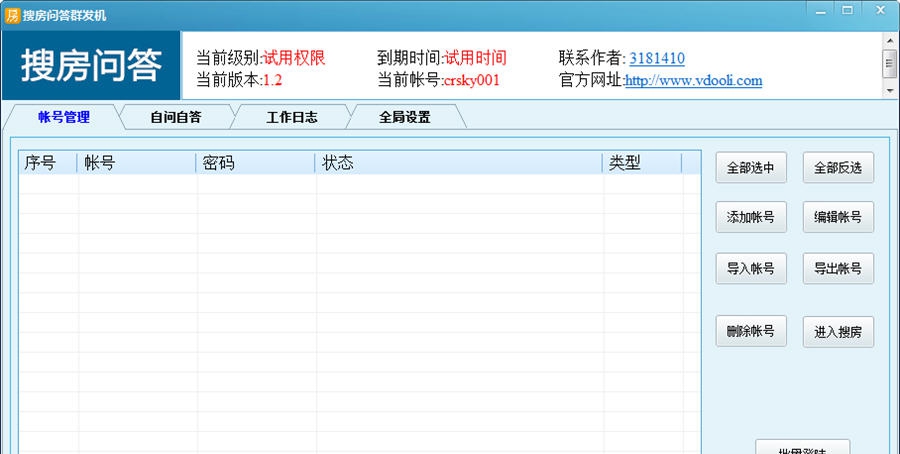Click the 试用权限 level text
Screen dimensions: 900x454
click(294, 58)
